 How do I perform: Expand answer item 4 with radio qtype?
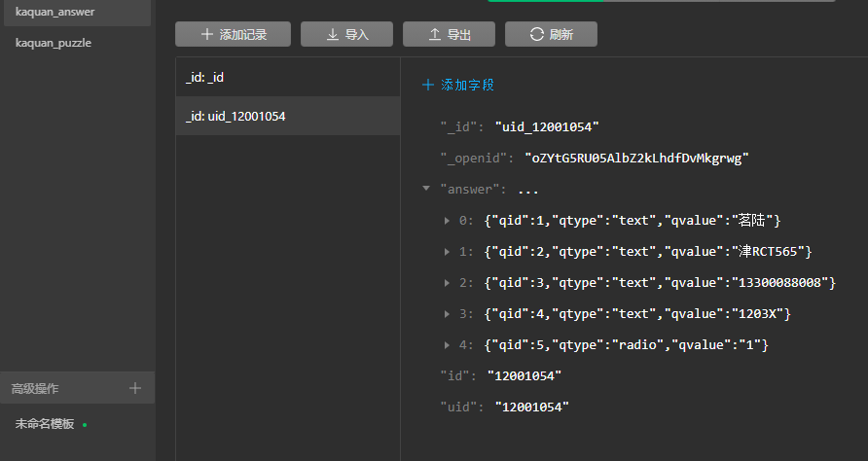(x=447, y=345)
